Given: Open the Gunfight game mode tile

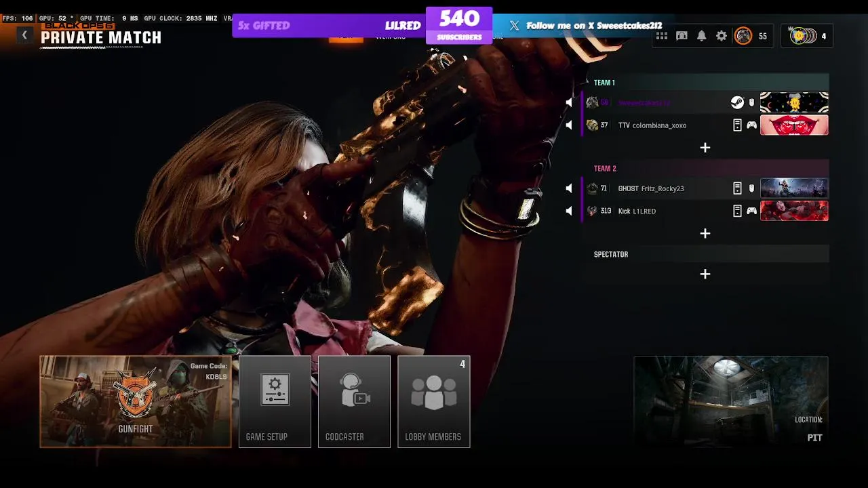Looking at the screenshot, I should click(136, 402).
